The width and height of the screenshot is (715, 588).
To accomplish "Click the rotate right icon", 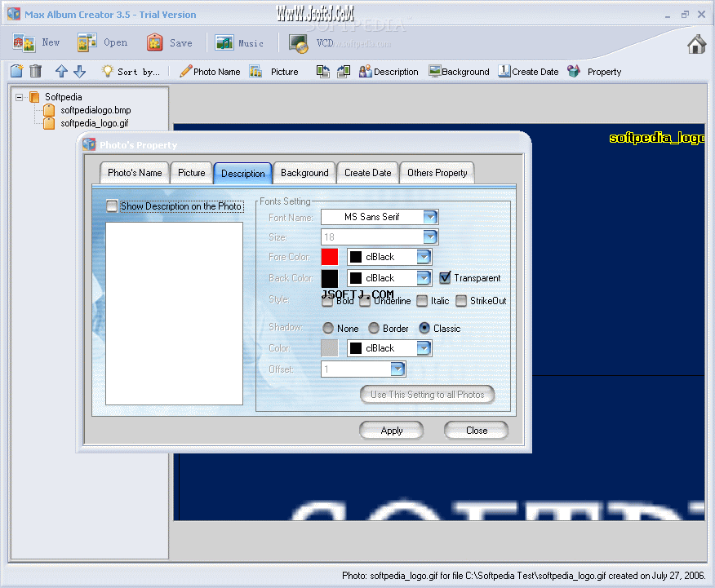I will [x=344, y=71].
